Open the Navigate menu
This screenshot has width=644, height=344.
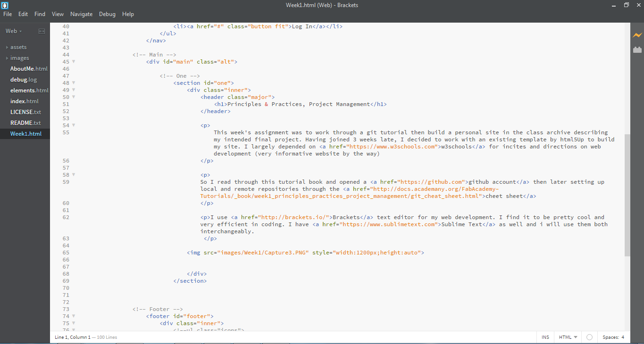pyautogui.click(x=82, y=14)
